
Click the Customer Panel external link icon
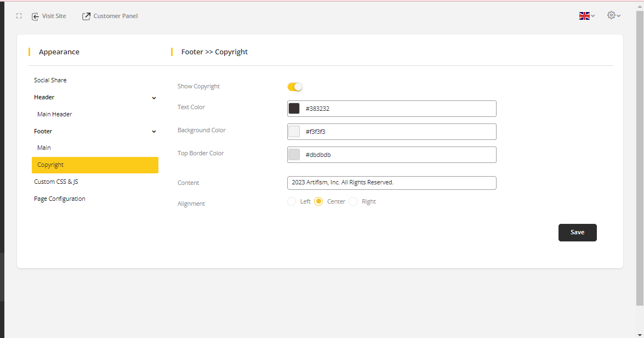(x=86, y=16)
